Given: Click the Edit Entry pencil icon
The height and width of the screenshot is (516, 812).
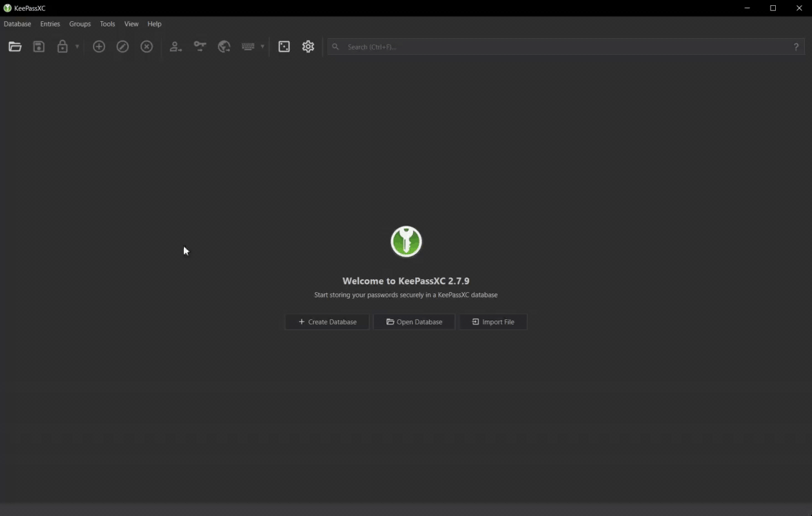Looking at the screenshot, I should pos(123,46).
